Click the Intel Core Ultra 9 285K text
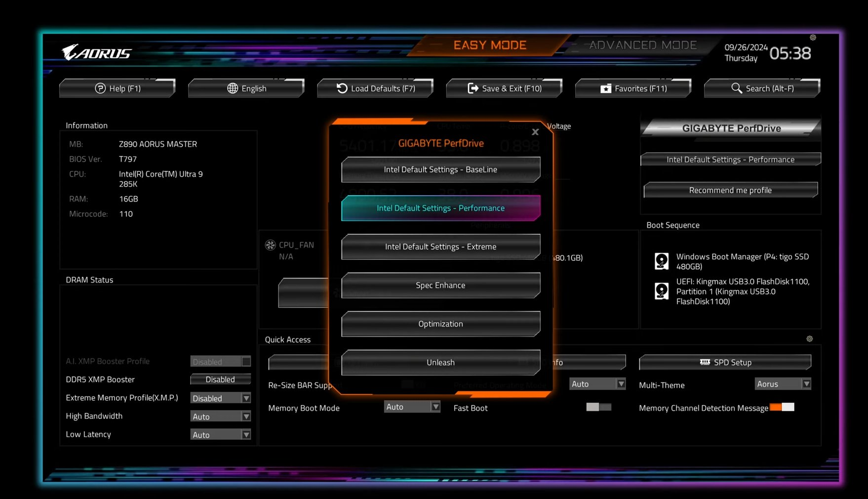 [161, 179]
